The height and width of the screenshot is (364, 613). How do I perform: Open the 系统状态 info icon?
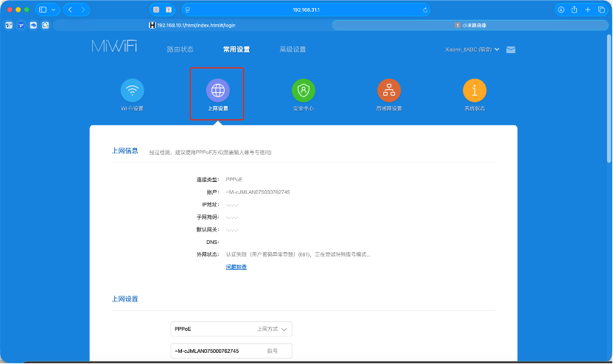click(474, 91)
